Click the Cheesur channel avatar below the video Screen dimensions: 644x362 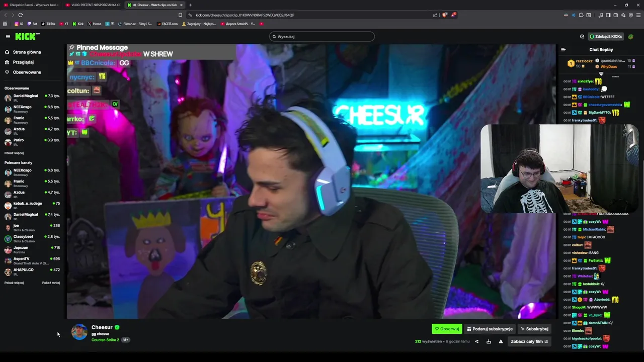click(x=79, y=332)
